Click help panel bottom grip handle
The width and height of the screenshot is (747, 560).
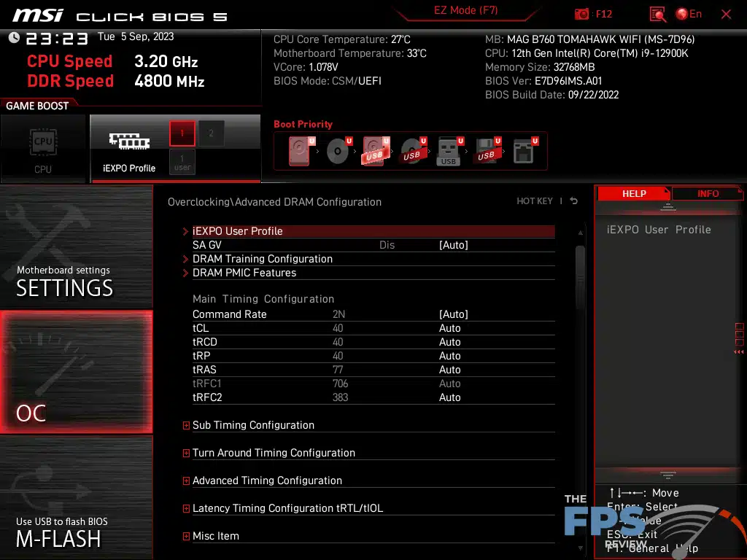pos(668,475)
